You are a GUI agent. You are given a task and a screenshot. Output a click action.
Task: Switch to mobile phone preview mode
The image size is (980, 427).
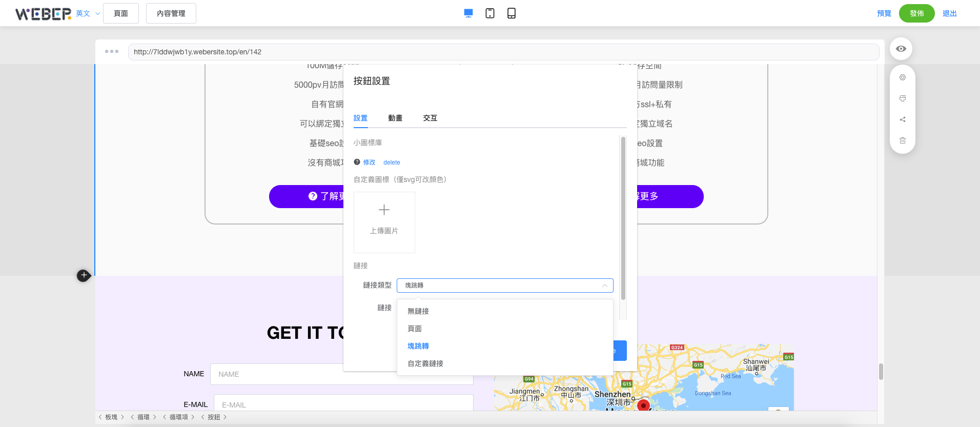512,13
